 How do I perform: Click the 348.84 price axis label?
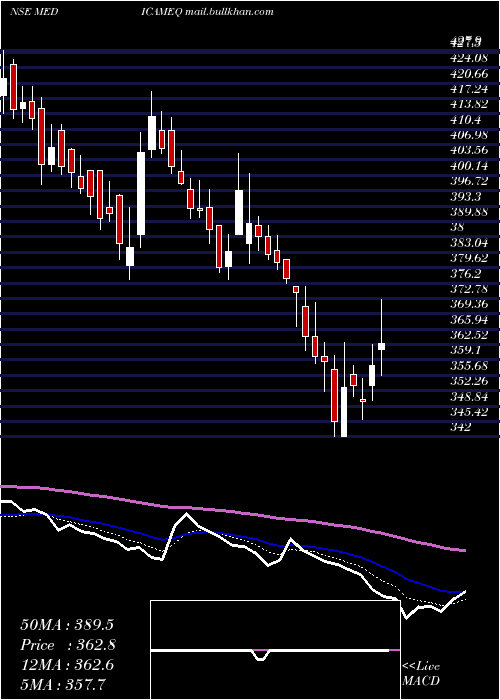point(469,396)
